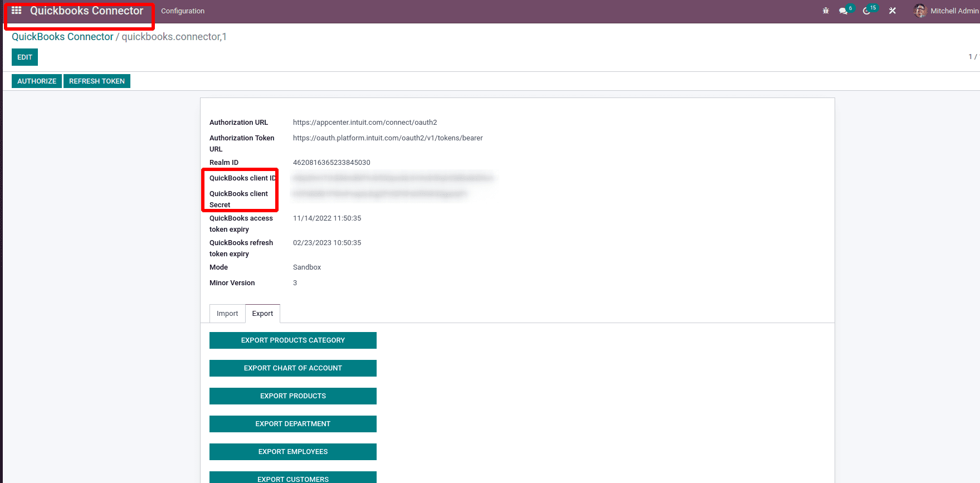
Task: Select the Export tab
Action: 262,314
